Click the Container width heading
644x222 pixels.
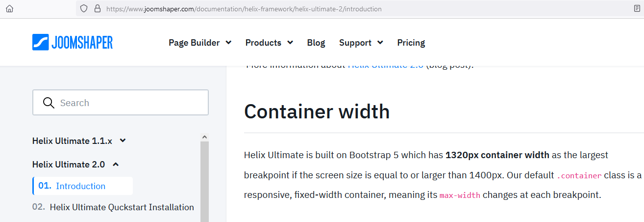tap(317, 111)
